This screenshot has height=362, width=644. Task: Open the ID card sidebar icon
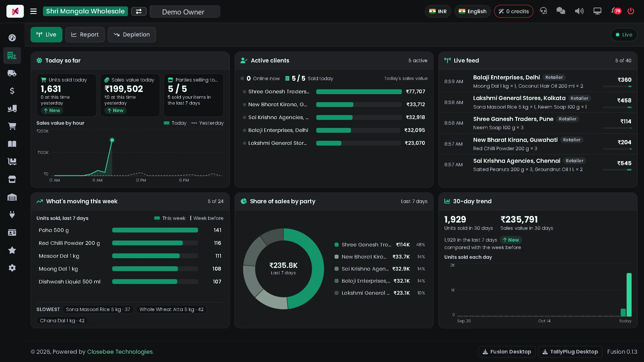12,232
